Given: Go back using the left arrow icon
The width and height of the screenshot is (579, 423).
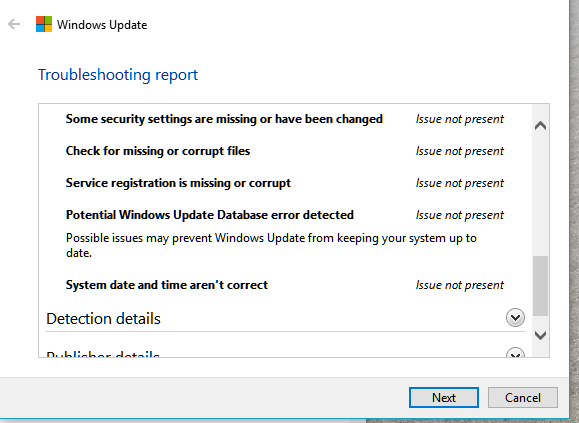Looking at the screenshot, I should 14,24.
